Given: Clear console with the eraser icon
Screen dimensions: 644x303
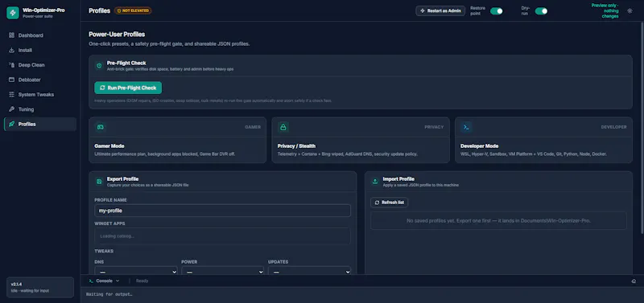Looking at the screenshot, I should click(x=634, y=280).
